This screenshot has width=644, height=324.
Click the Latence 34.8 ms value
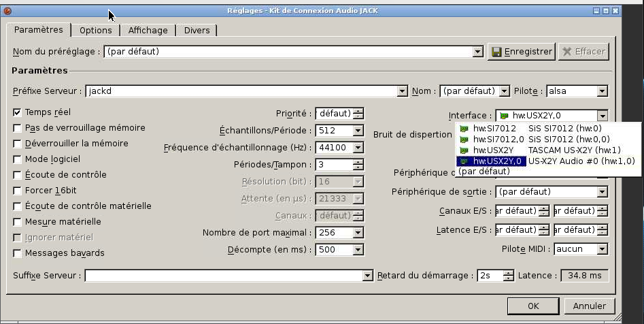(584, 276)
